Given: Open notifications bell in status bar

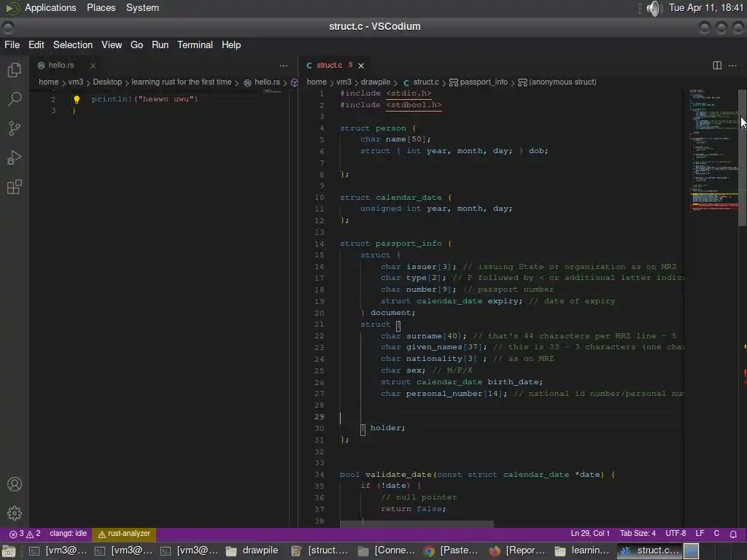Looking at the screenshot, I should (734, 534).
